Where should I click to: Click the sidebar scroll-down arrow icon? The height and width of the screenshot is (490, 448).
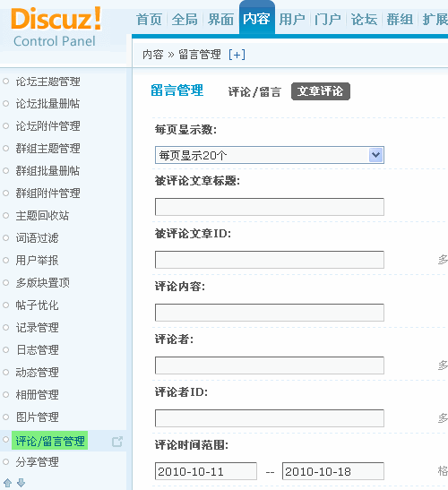21,483
